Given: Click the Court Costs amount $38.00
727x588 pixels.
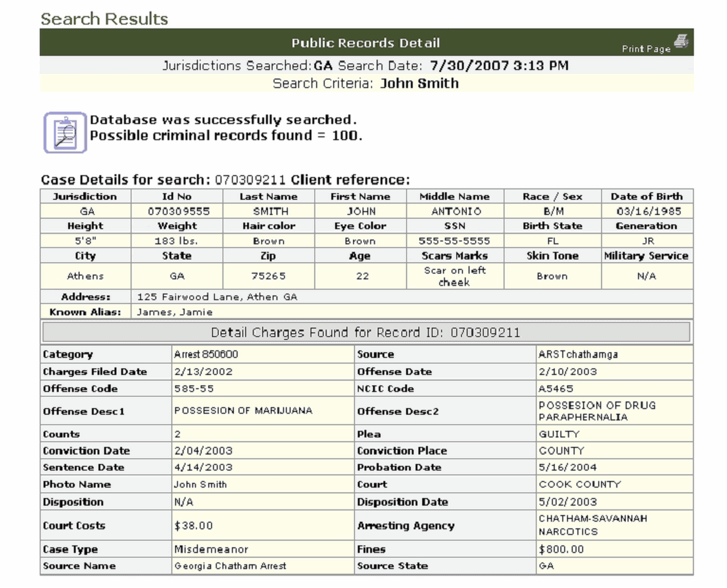Looking at the screenshot, I should click(x=195, y=526).
